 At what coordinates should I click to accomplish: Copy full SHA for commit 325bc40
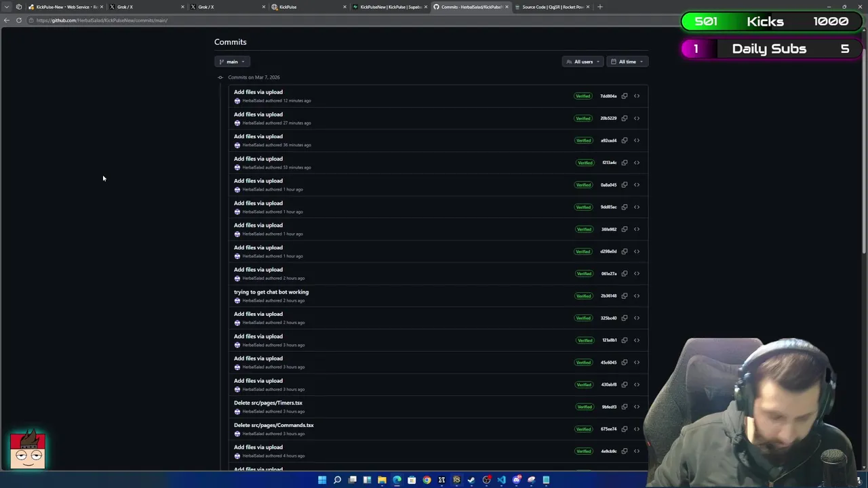tap(625, 318)
